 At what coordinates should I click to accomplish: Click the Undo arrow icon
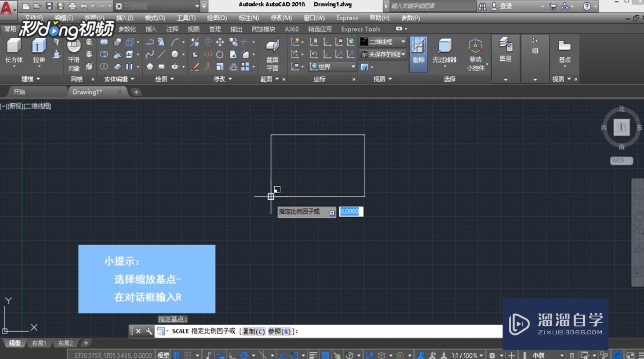point(84,6)
